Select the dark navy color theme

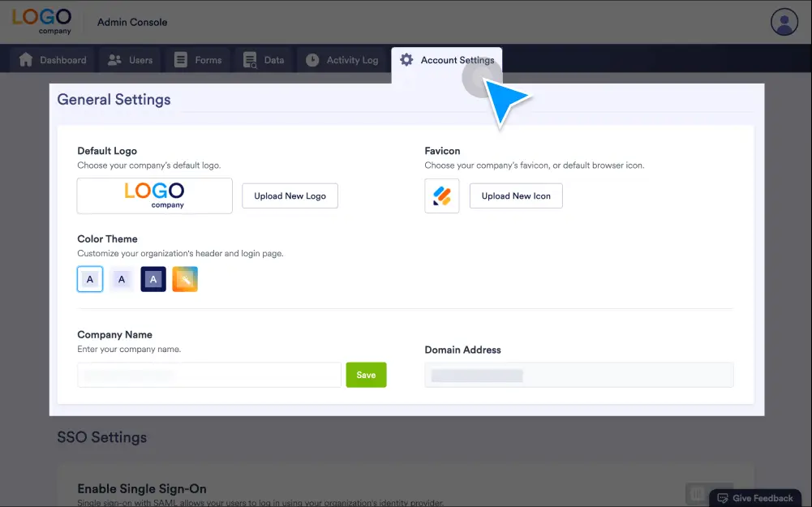153,279
